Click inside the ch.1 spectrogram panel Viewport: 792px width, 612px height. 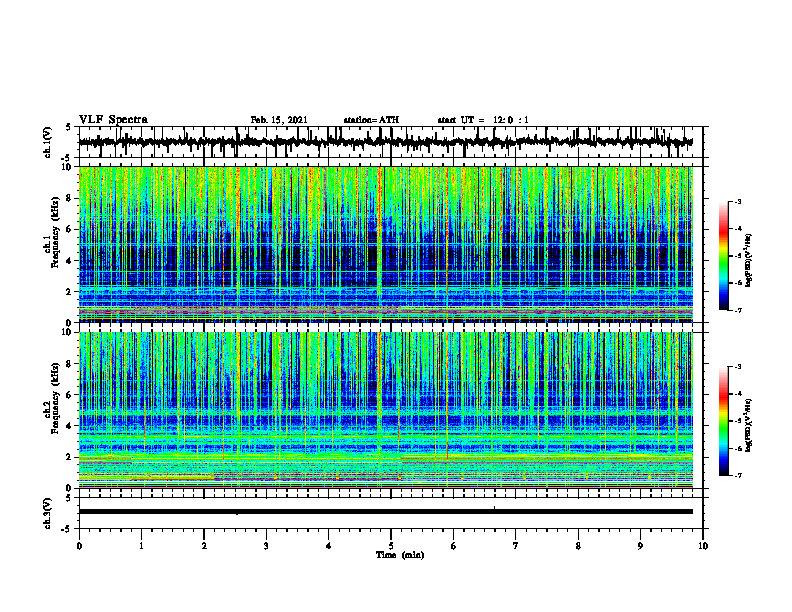(x=386, y=244)
